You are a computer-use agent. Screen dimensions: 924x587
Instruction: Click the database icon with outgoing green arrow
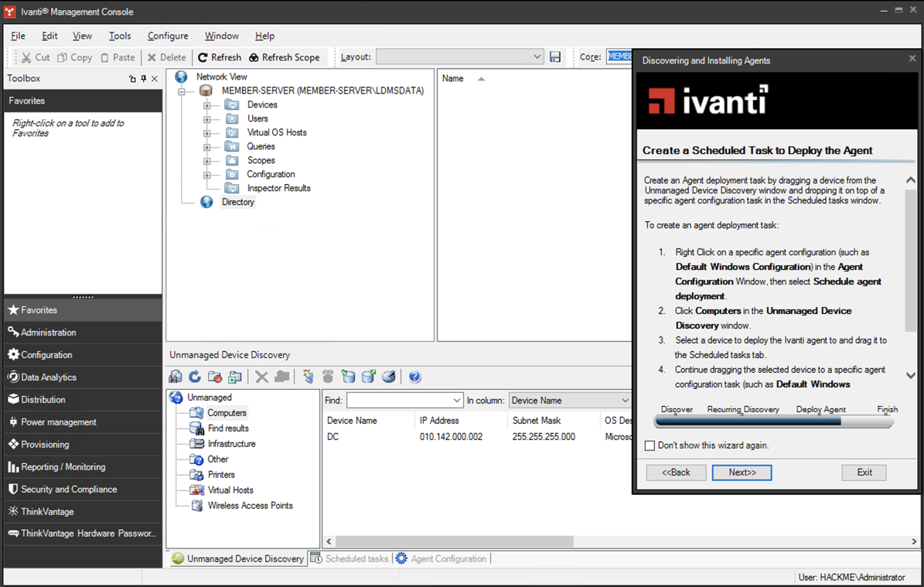(x=368, y=377)
